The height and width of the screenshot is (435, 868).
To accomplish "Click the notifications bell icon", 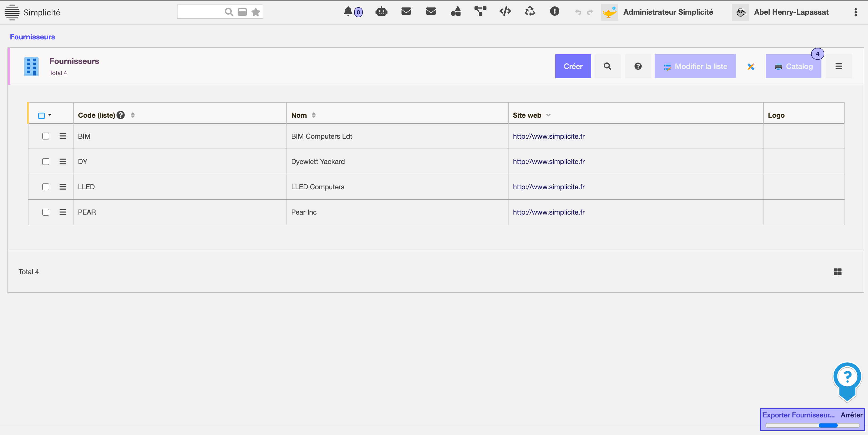I will coord(348,12).
